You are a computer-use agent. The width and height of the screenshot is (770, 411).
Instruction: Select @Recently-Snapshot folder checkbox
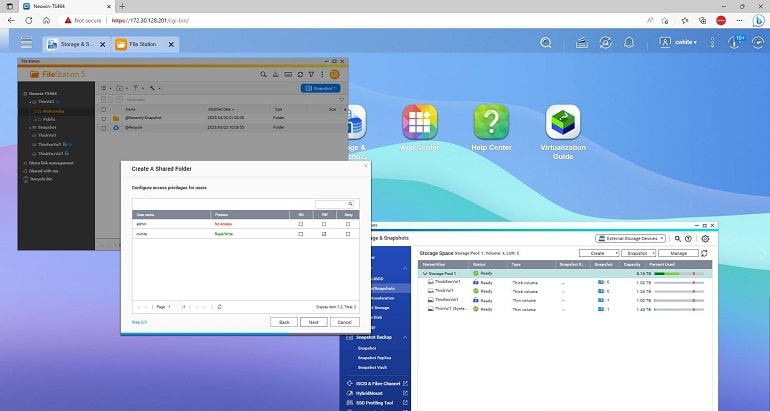(104, 118)
